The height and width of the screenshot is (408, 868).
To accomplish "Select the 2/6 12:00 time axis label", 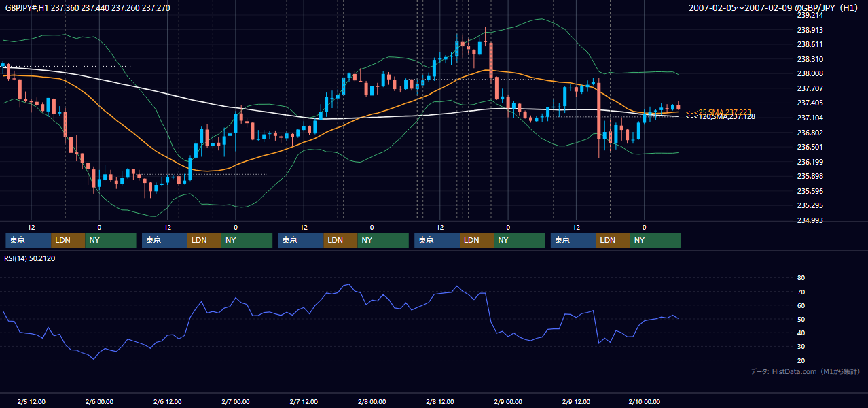I will pyautogui.click(x=167, y=401).
